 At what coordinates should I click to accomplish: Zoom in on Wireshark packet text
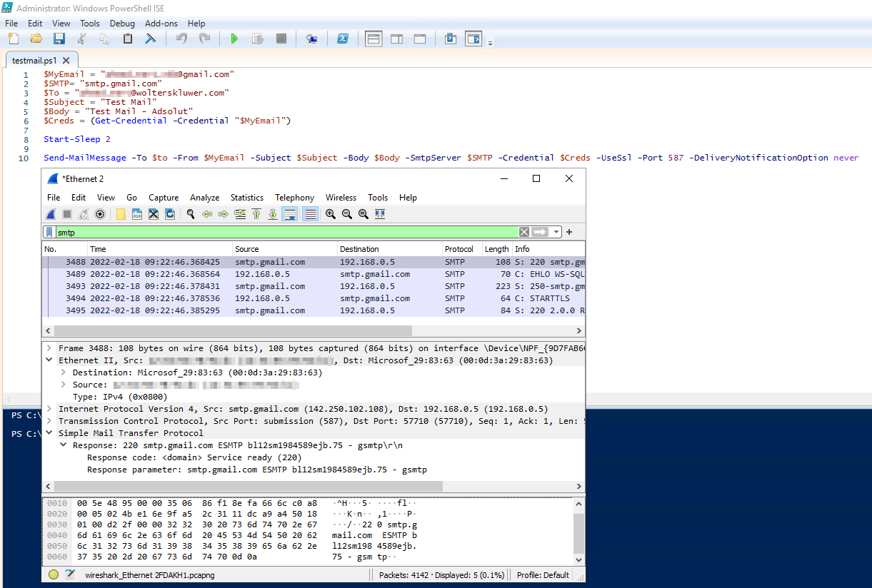pyautogui.click(x=331, y=214)
